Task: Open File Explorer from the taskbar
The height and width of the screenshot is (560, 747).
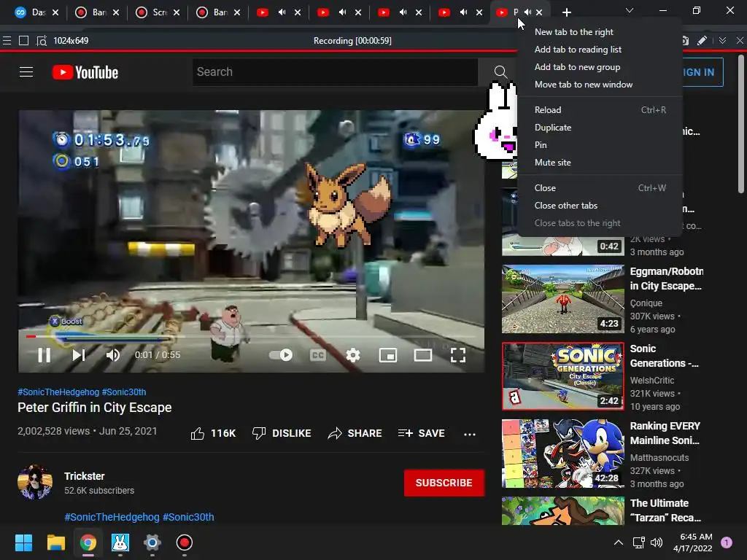Action: point(55,542)
